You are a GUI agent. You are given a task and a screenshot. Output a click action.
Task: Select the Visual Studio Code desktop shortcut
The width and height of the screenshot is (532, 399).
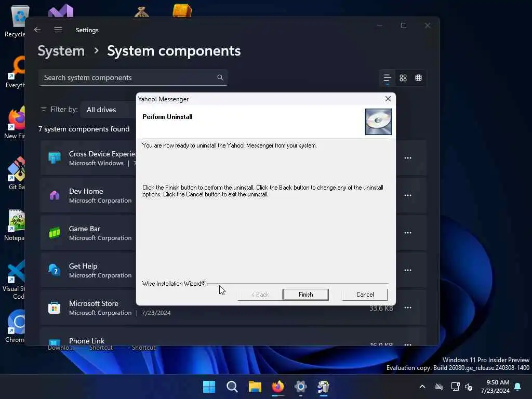(14, 280)
